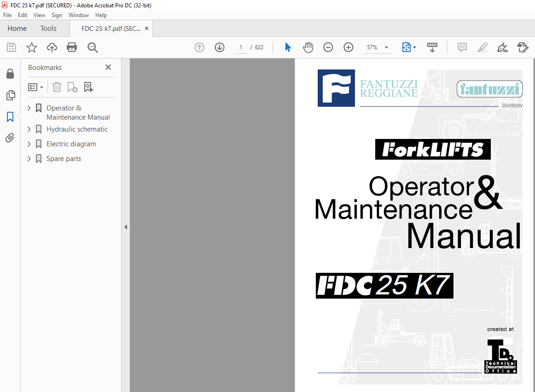Go to previous page arrow
This screenshot has height=392, width=535.
point(199,47)
